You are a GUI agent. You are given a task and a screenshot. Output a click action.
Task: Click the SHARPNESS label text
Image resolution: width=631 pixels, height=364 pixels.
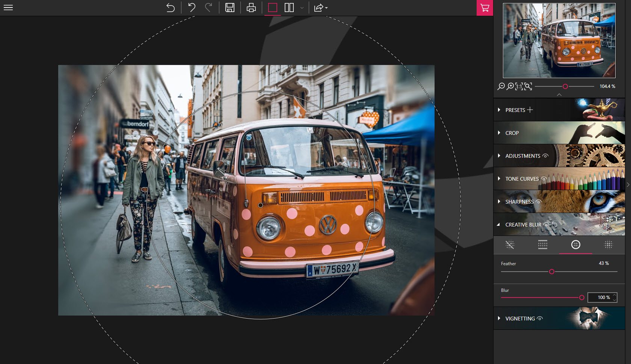pos(519,202)
